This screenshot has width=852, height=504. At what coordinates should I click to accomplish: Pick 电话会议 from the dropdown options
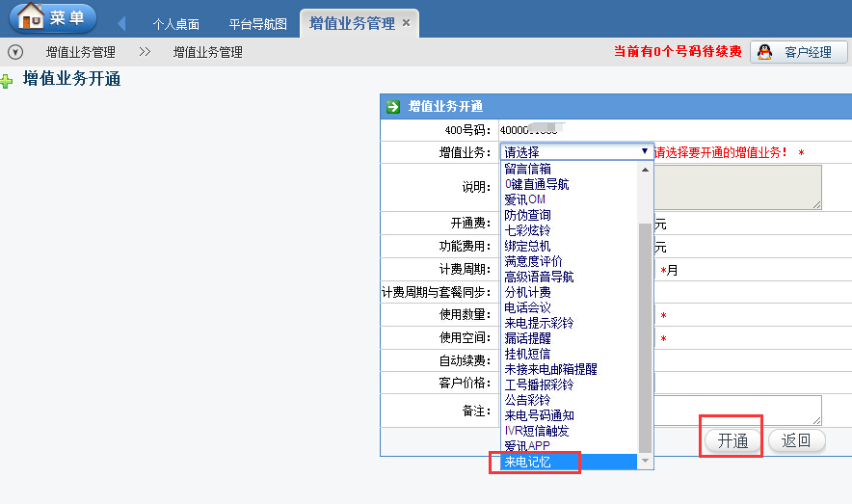click(x=527, y=307)
